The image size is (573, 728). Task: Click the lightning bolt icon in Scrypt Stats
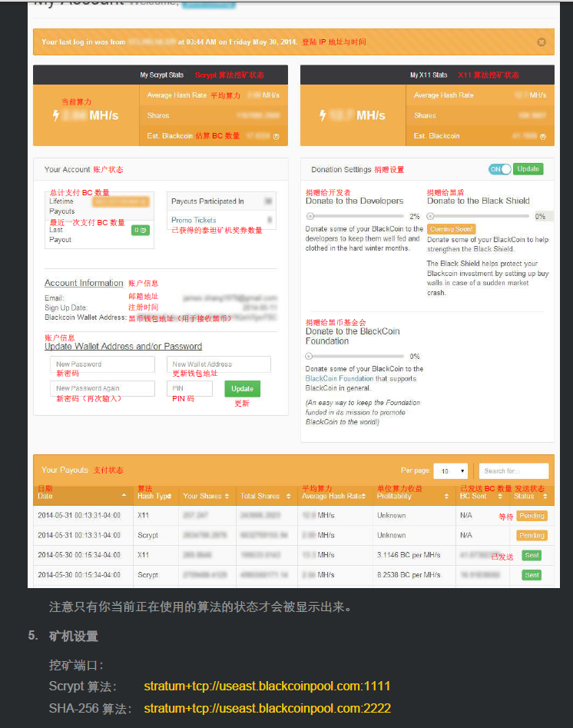pos(55,115)
